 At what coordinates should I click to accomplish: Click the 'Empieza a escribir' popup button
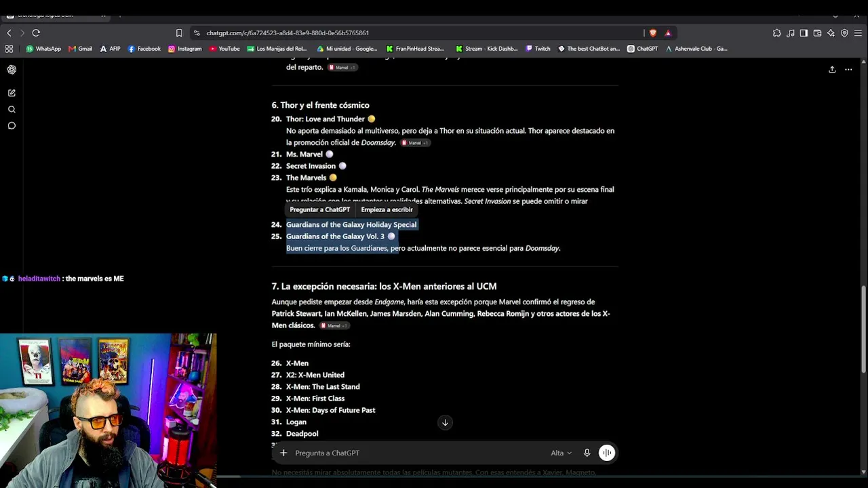tap(387, 209)
